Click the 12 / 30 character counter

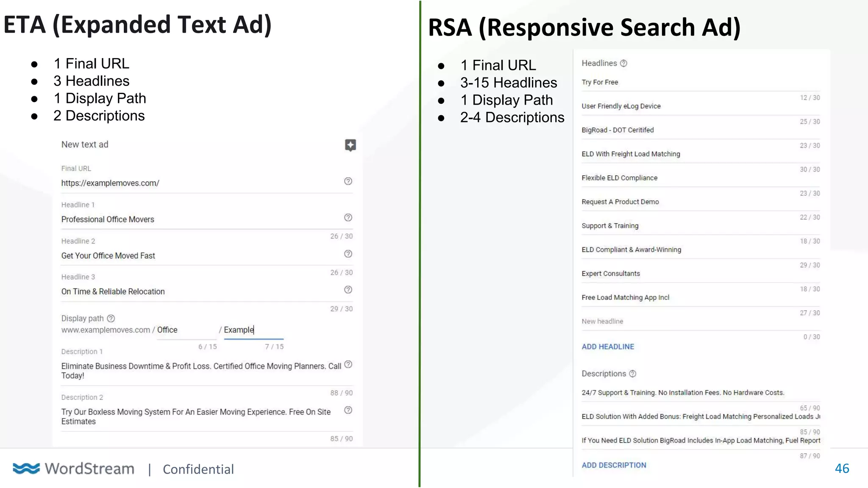810,97
